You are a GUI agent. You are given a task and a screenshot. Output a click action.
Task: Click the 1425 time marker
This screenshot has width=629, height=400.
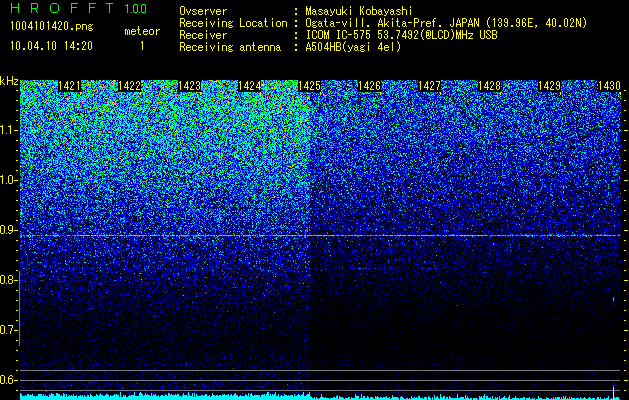point(309,86)
